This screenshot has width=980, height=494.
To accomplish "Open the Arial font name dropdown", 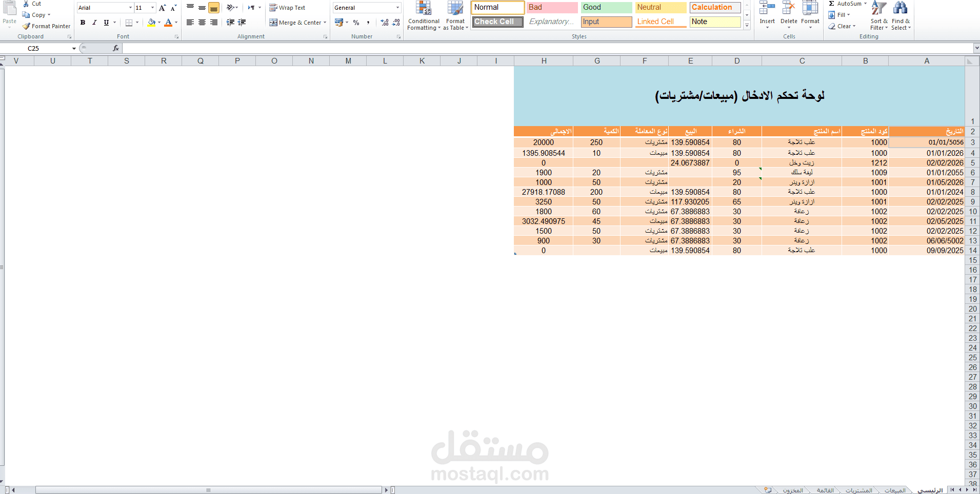I will point(130,8).
